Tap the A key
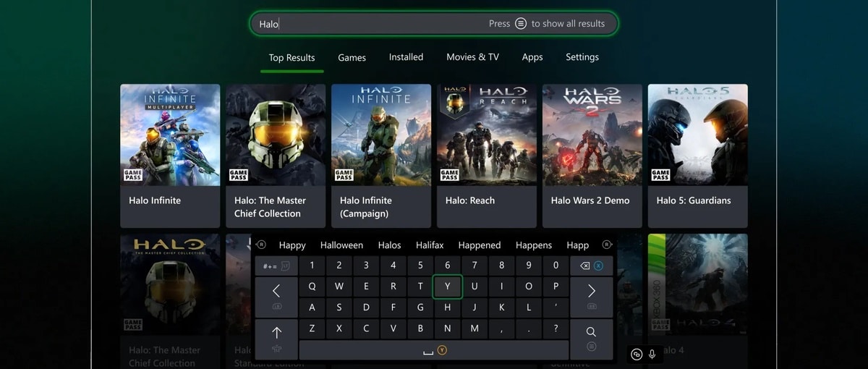Viewport: 868px width, 369px height. point(312,307)
